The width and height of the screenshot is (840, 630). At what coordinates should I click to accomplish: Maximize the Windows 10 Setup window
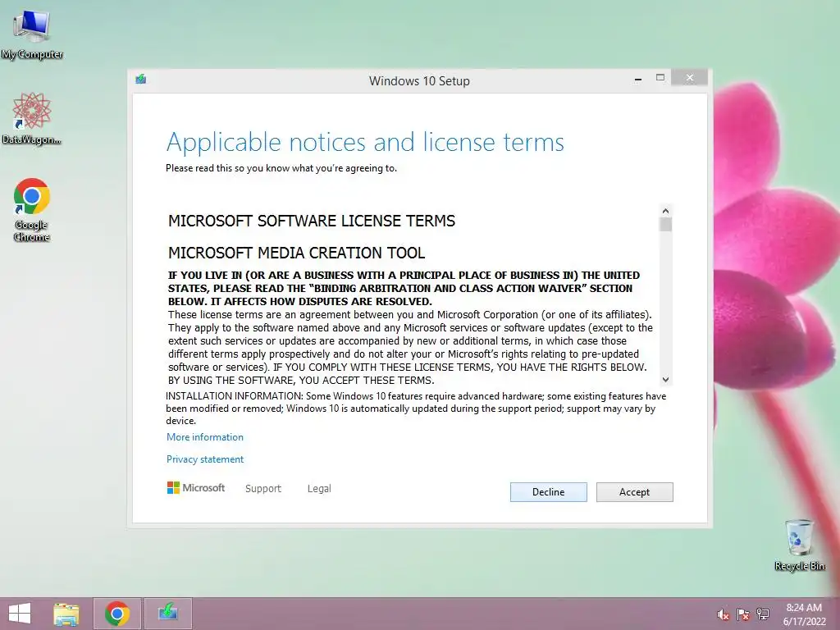(660, 78)
